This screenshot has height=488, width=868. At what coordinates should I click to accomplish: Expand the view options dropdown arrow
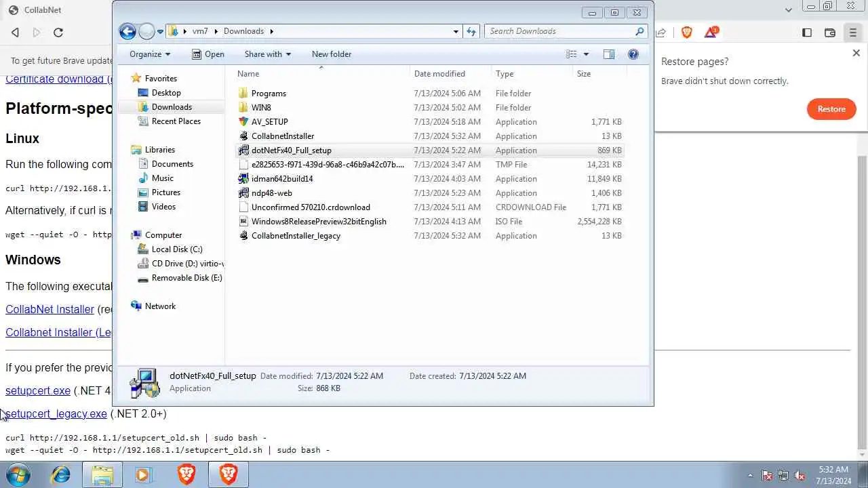[x=587, y=54]
